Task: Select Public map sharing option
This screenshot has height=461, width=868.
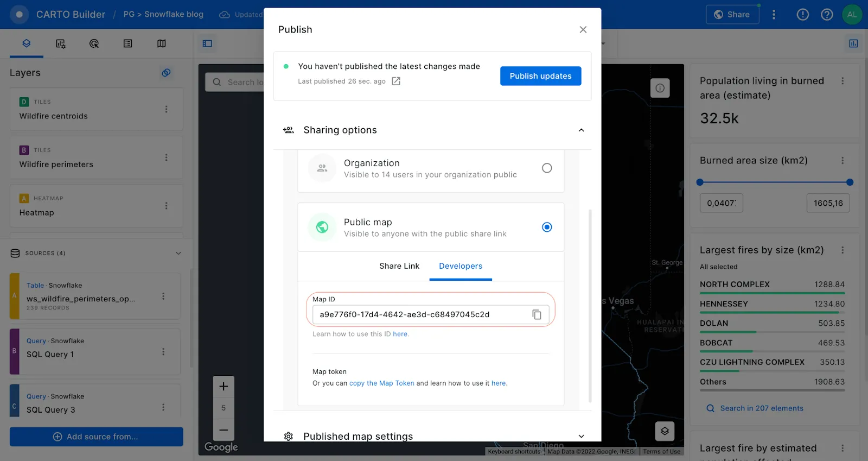Action: pyautogui.click(x=547, y=227)
